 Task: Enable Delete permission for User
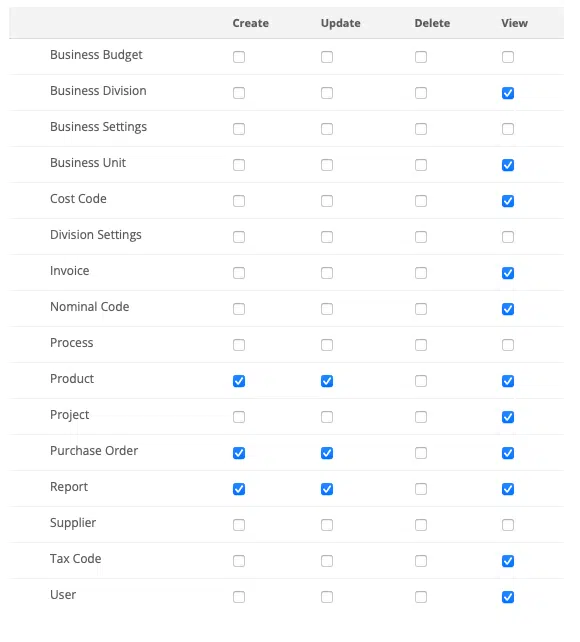click(x=421, y=597)
